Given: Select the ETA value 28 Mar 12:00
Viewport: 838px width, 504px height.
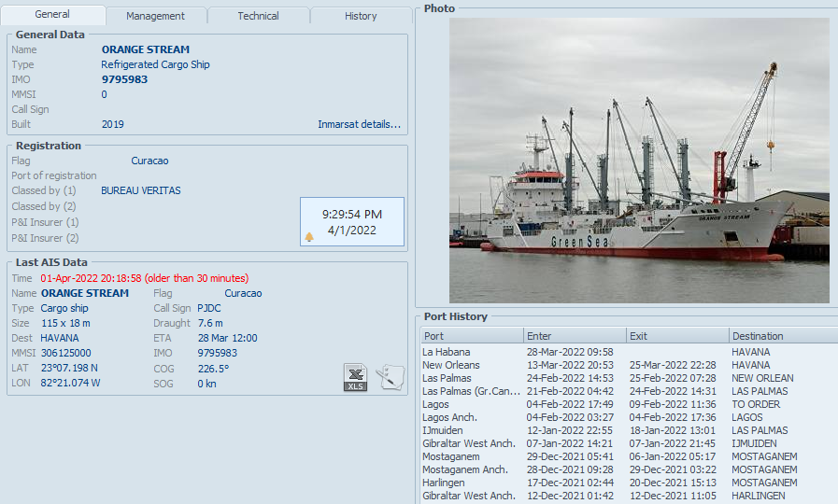Looking at the screenshot, I should point(228,338).
